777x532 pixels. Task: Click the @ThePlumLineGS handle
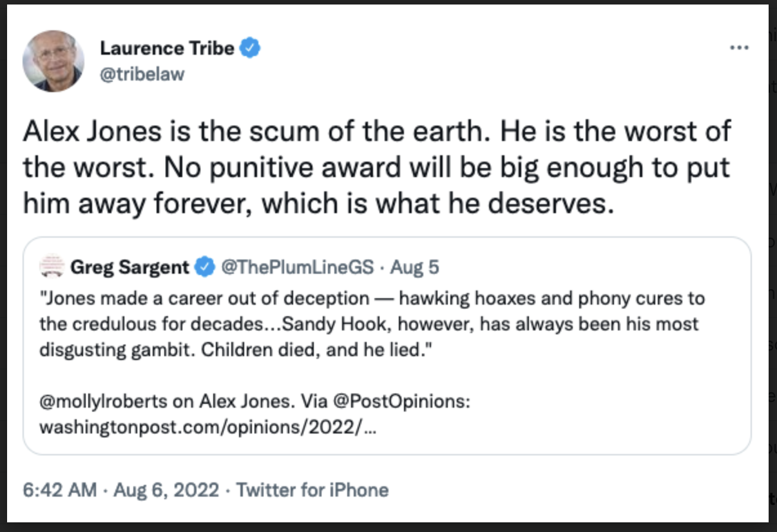[x=297, y=266]
